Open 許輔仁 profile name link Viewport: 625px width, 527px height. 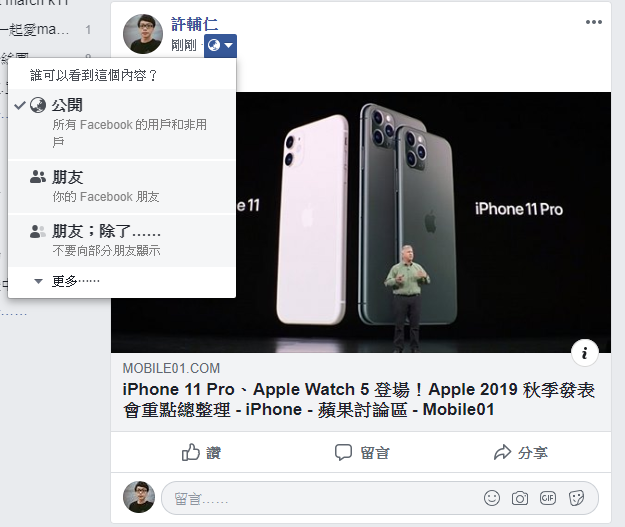(194, 24)
